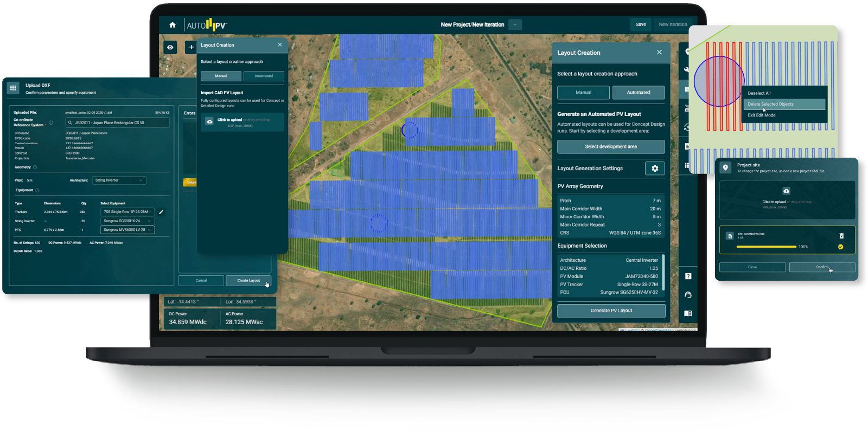Show info for the Equipment section
The height and width of the screenshot is (433, 868).
[37, 190]
